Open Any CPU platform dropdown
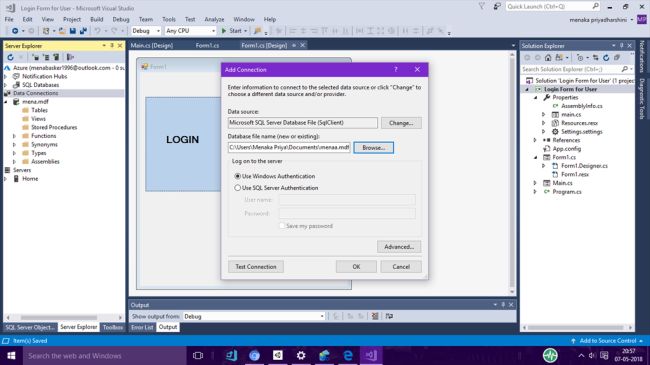The width and height of the screenshot is (650, 365). [190, 31]
